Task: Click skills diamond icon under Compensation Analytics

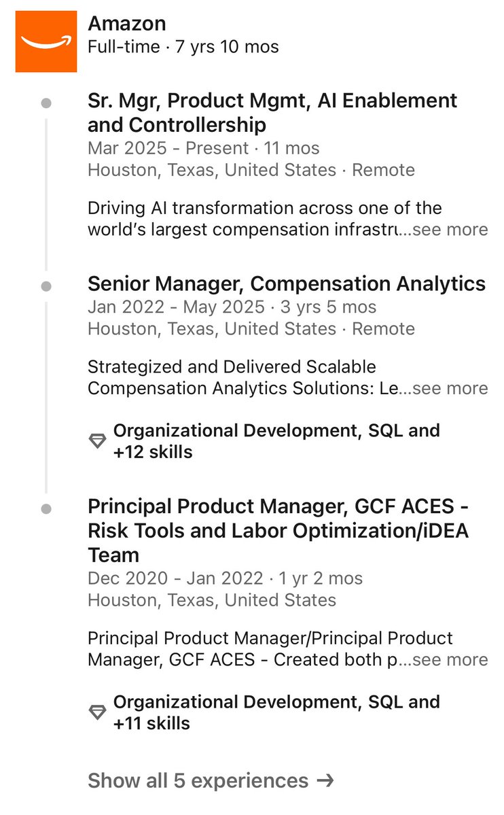Action: tap(97, 440)
